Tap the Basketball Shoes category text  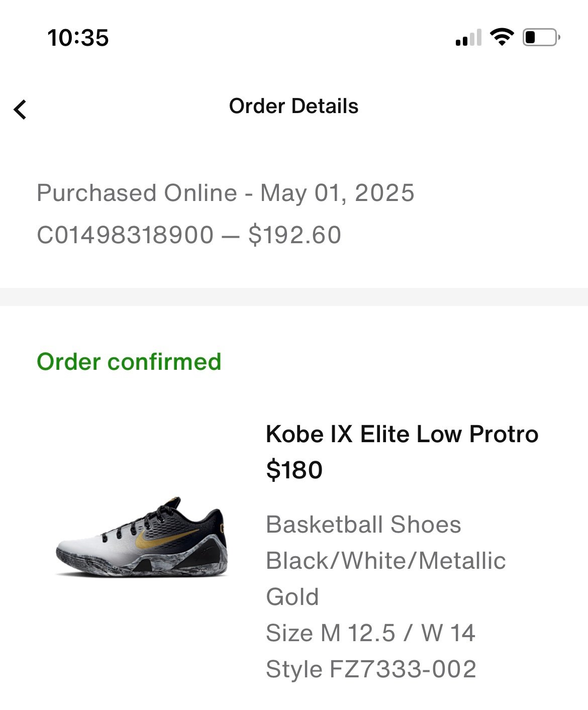(363, 525)
